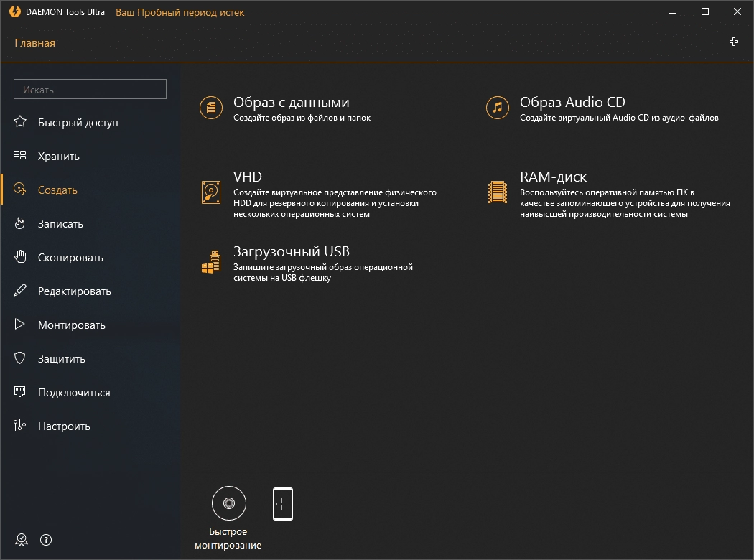Click the Создать disc-plus icon
This screenshot has height=560, width=754.
(x=19, y=189)
